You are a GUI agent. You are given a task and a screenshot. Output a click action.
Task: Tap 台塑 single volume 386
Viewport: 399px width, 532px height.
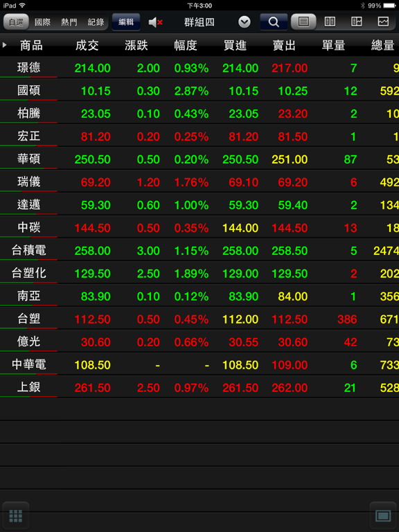(347, 319)
